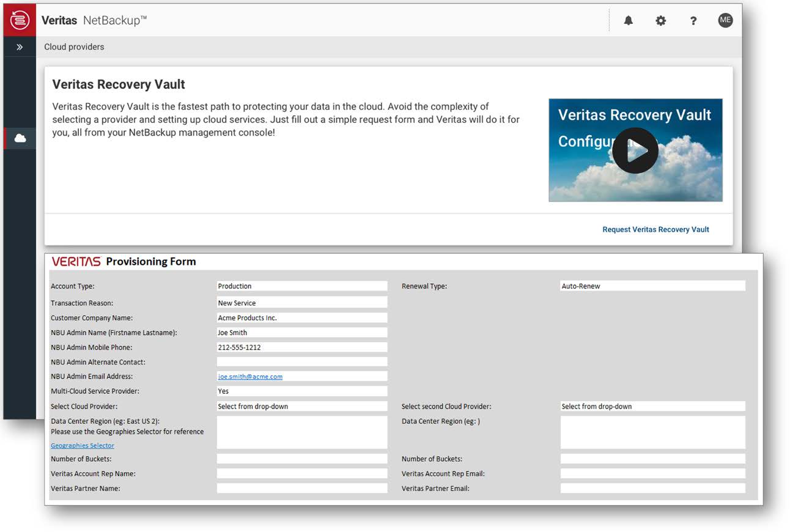Image resolution: width=790 pixels, height=532 pixels.
Task: Click Cloud providers breadcrumb
Action: pos(74,47)
